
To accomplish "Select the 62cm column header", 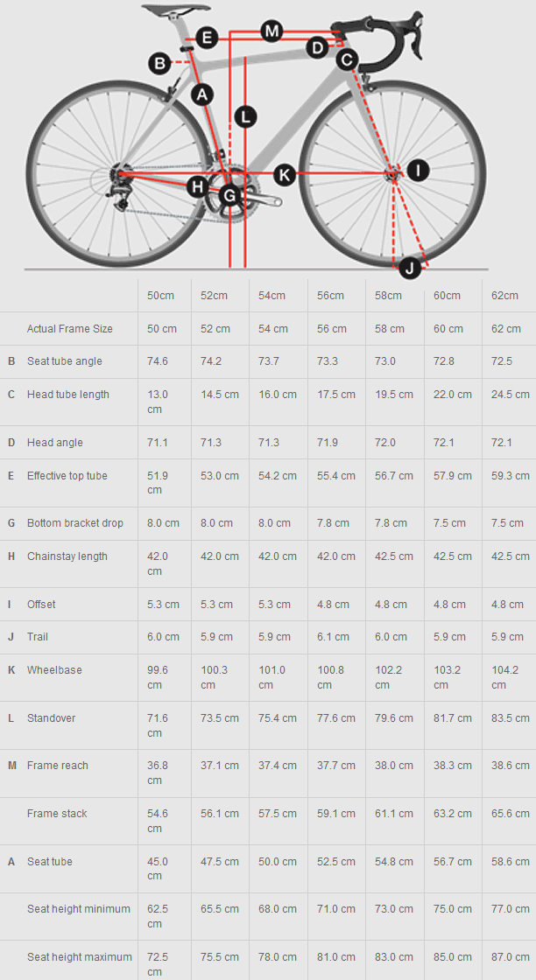I will point(505,296).
